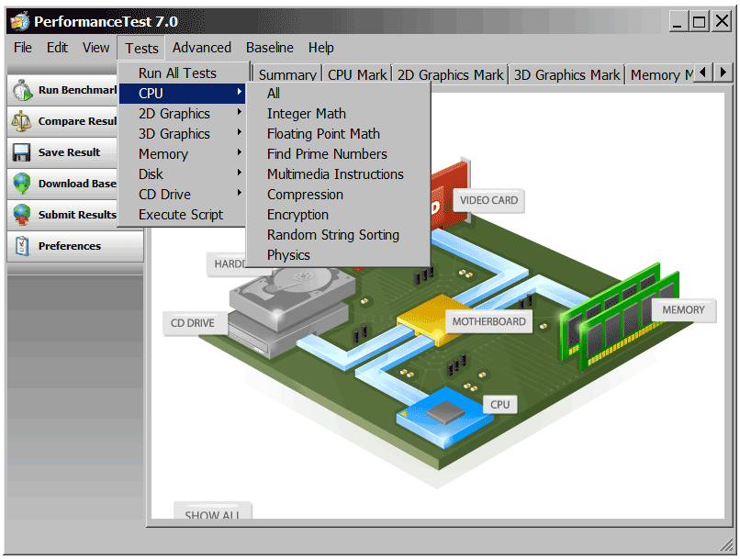This screenshot has height=560, width=740.
Task: Select Find Prime Numbers test
Action: (327, 154)
